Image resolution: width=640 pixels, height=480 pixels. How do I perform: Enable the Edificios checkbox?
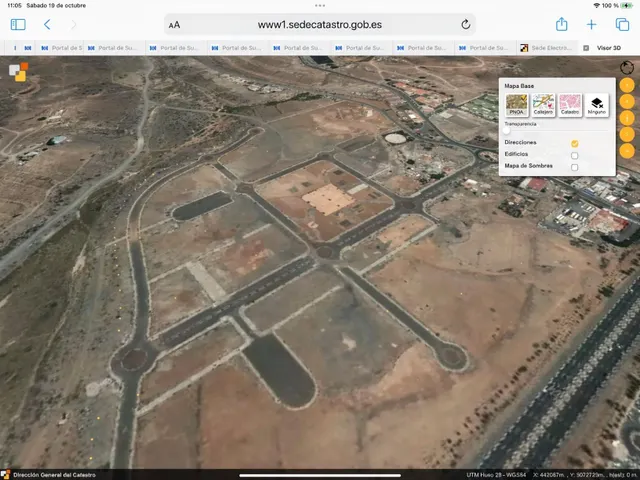coord(575,155)
